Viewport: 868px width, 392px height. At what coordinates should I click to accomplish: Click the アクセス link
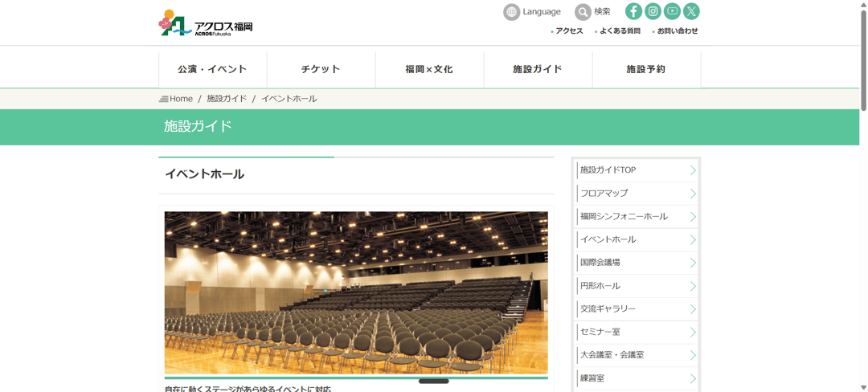pyautogui.click(x=569, y=31)
